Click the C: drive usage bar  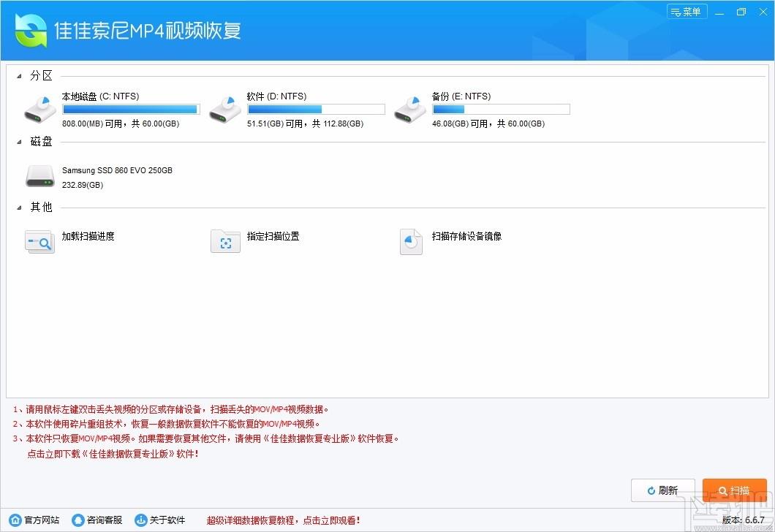[131, 109]
